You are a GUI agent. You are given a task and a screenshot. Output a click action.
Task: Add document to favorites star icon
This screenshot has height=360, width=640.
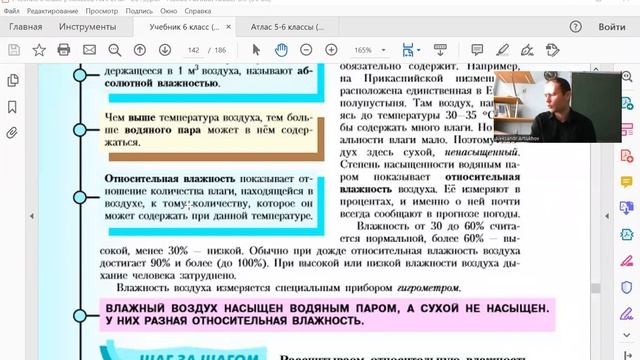click(x=39, y=50)
